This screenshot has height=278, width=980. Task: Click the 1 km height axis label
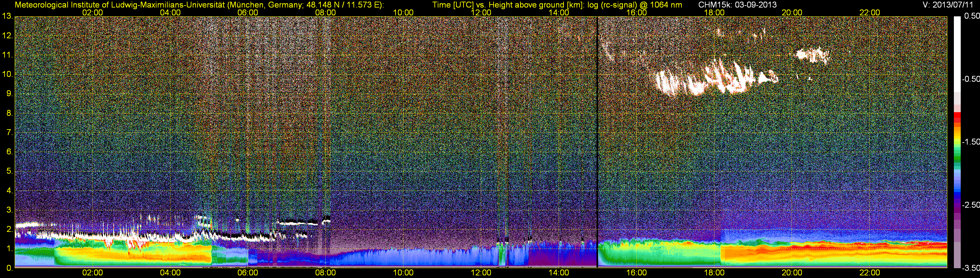click(x=9, y=249)
